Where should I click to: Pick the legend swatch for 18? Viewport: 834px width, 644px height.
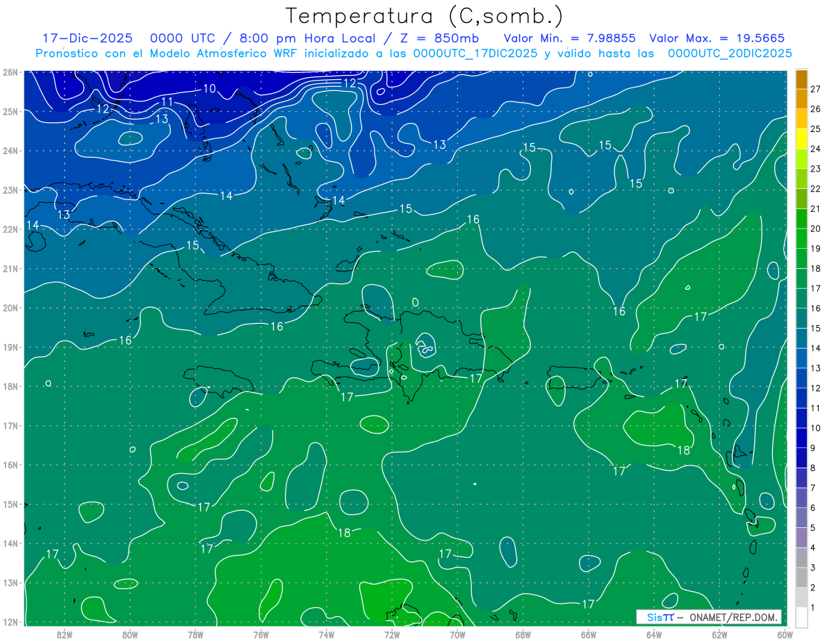(802, 258)
